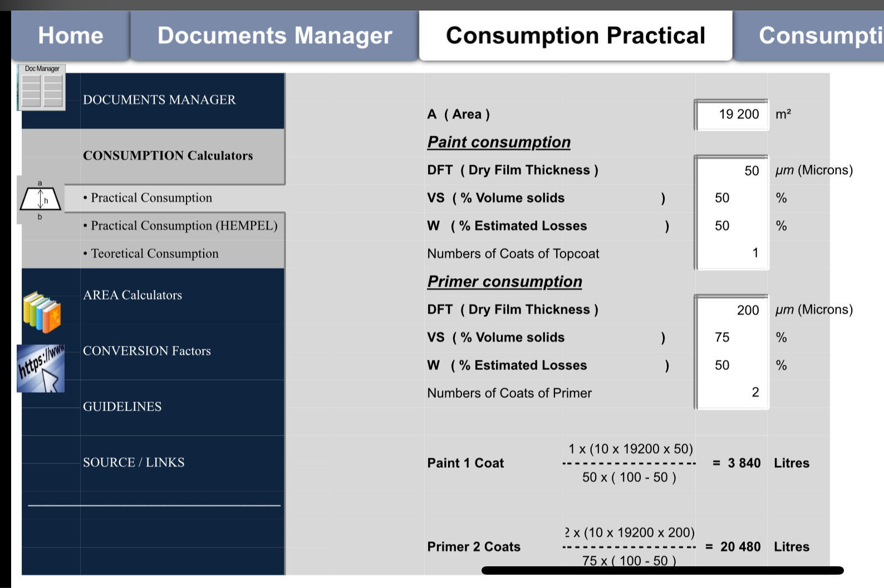
Task: Open SOURCE / LINKS section
Action: 134,462
